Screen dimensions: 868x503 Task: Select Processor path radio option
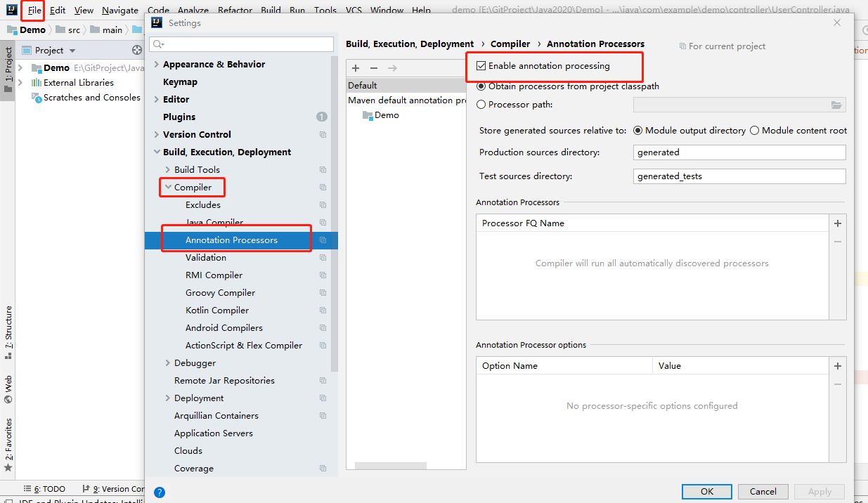(481, 105)
